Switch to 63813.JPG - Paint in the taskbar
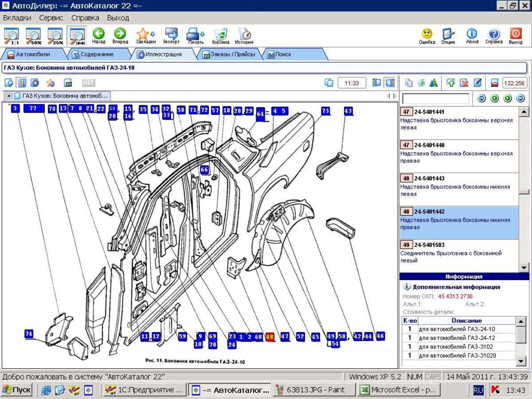This screenshot has height=399, width=532. click(x=315, y=390)
